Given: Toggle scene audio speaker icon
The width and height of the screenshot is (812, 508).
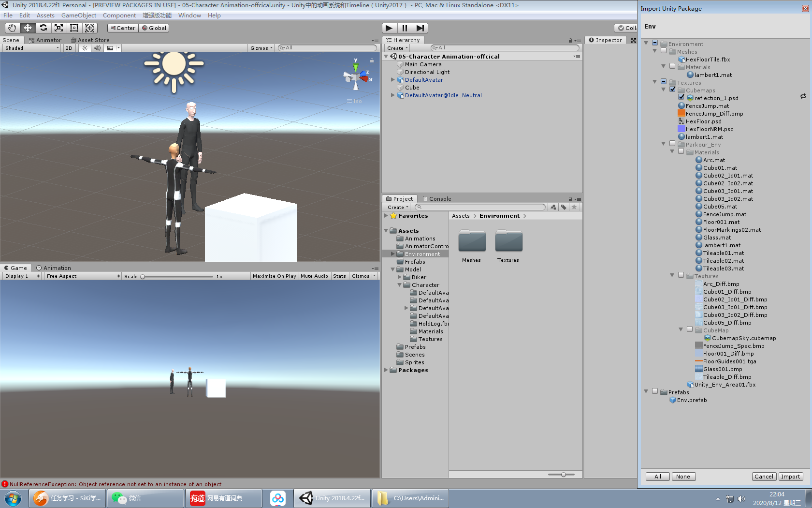Looking at the screenshot, I should point(97,48).
